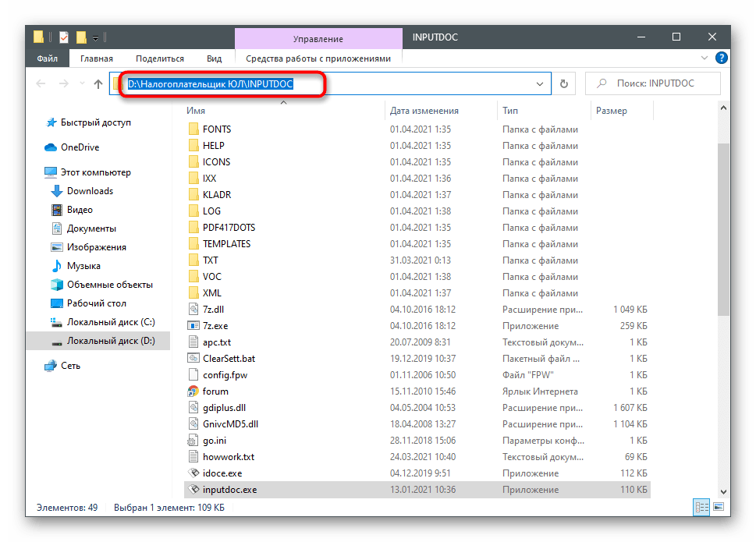Click the Forward navigation arrow
Screen dimensions: 756x542
coord(64,83)
